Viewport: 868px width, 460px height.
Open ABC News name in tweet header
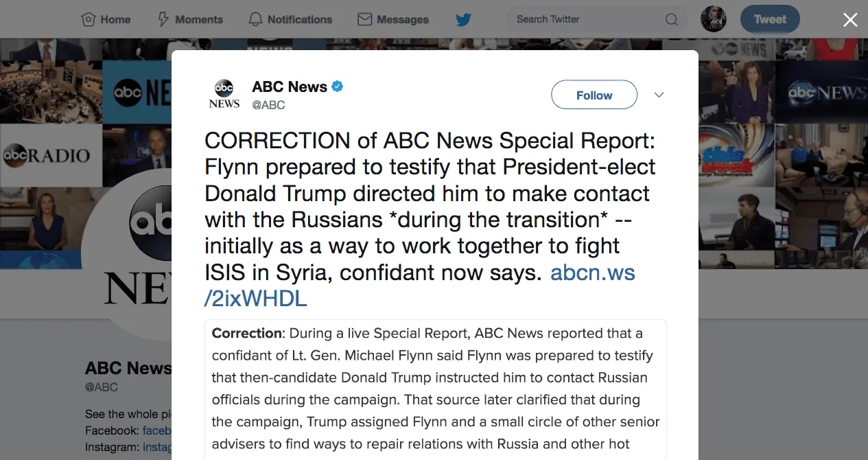(x=290, y=87)
